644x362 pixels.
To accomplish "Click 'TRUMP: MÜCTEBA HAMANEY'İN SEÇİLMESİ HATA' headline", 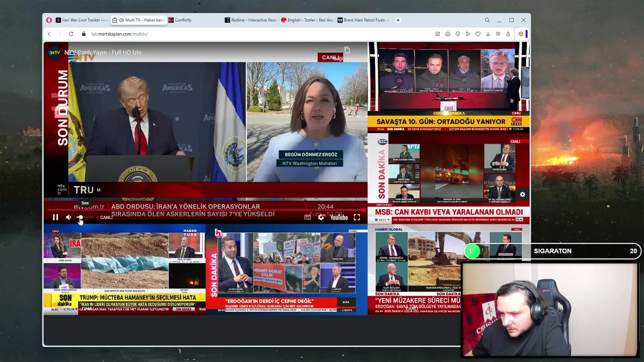I will tap(137, 298).
